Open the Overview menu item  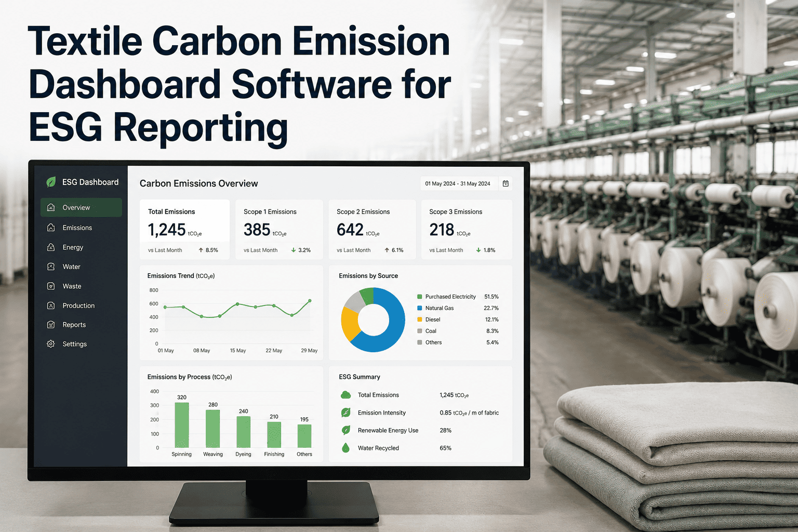[81, 207]
